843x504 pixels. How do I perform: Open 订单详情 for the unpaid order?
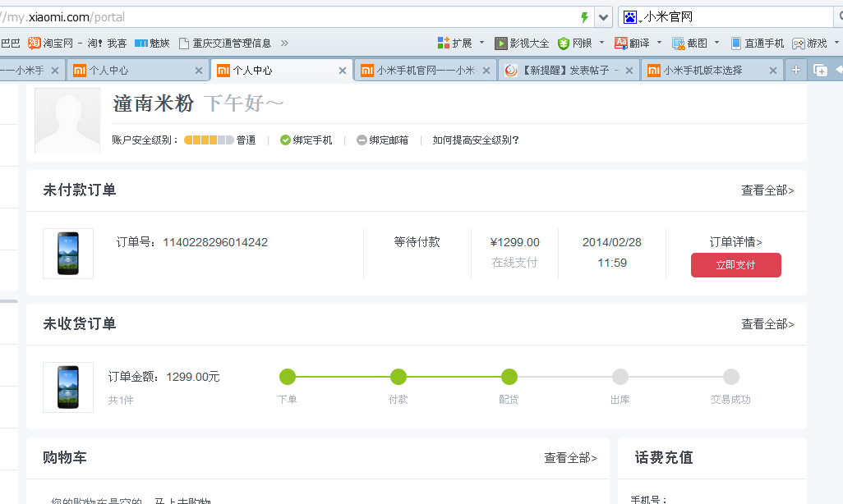point(735,242)
